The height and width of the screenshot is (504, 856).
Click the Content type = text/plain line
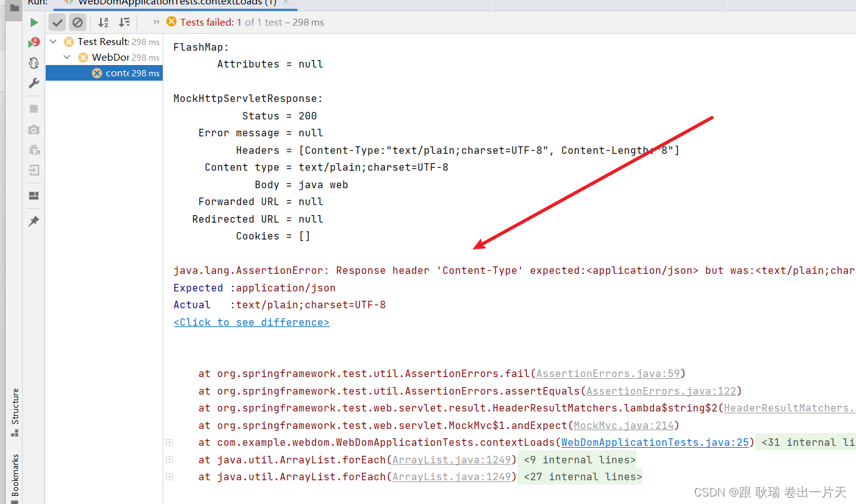(327, 168)
